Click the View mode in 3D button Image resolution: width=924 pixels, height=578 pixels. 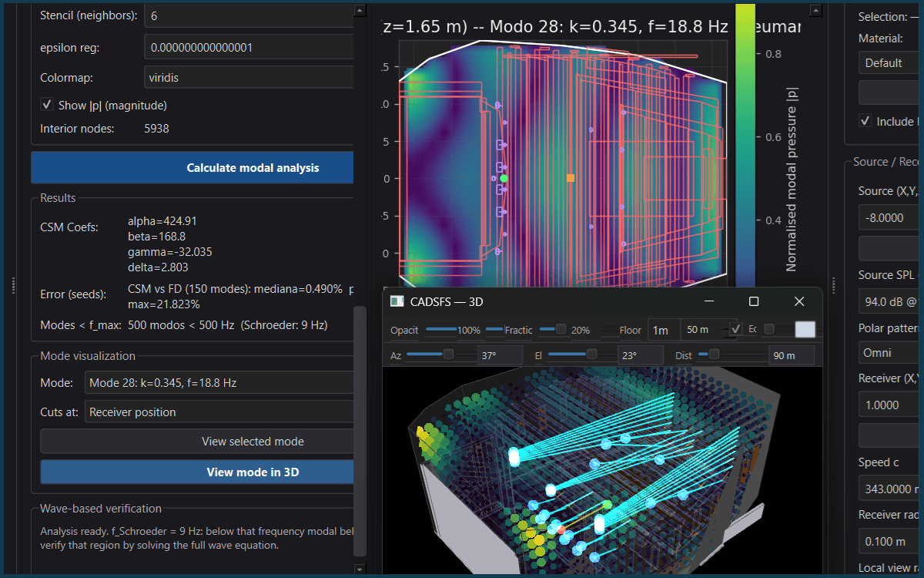click(197, 472)
